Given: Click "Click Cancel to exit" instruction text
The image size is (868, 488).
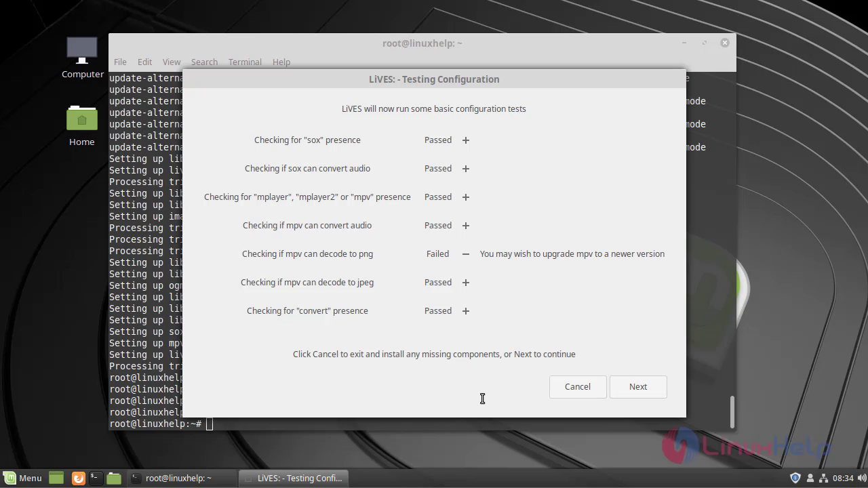Looking at the screenshot, I should pos(434,354).
